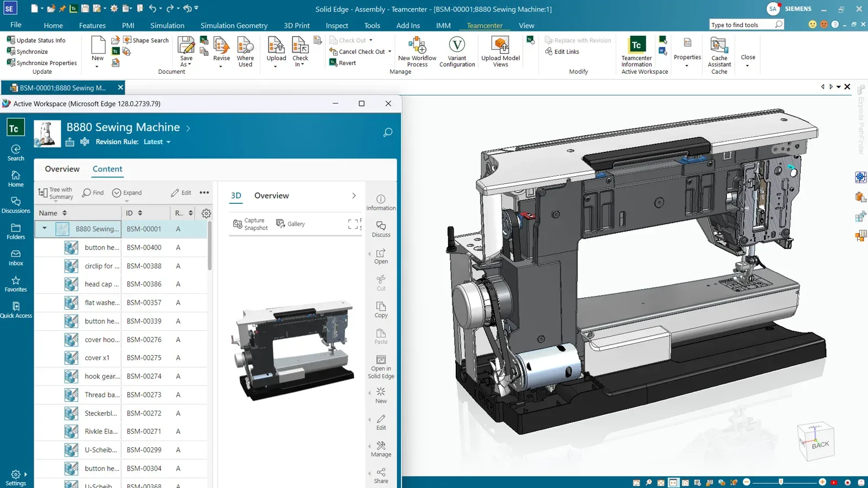Click the chevron beside the B880 Sewing Machine title

click(x=188, y=129)
